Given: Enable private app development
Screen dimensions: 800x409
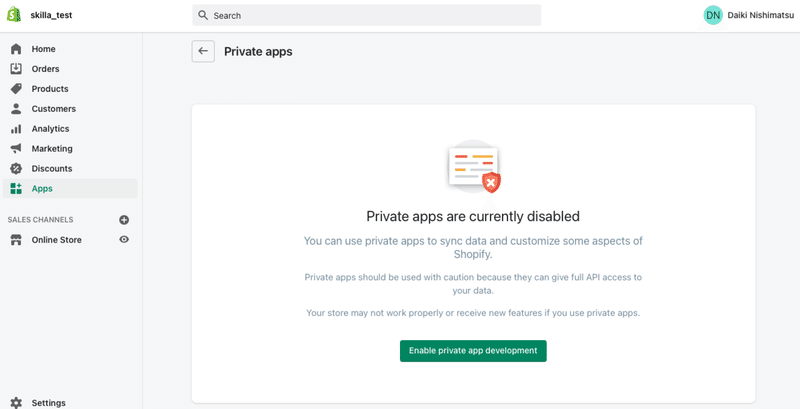Looking at the screenshot, I should (473, 351).
